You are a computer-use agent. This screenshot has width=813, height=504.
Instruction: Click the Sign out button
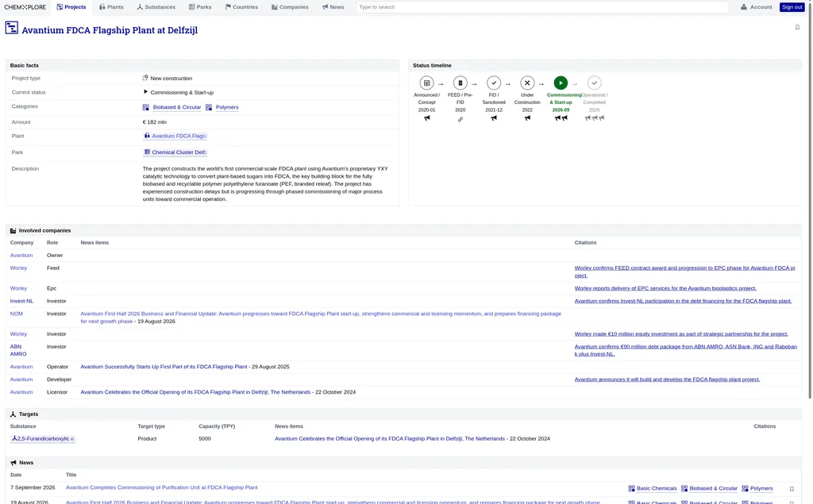[792, 7]
